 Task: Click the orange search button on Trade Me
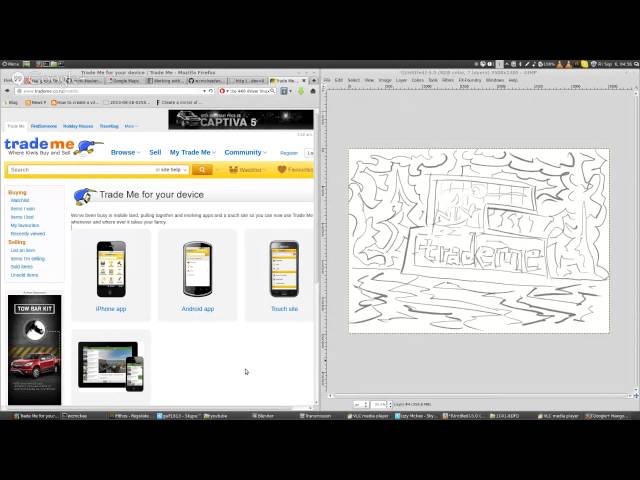[x=208, y=170]
